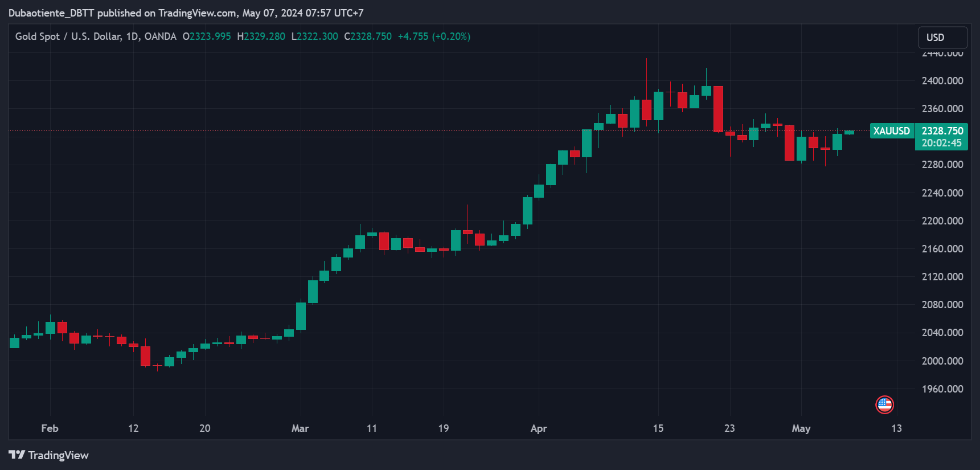Click the 2040.000 price axis label
The width and height of the screenshot is (980, 470).
pyautogui.click(x=942, y=333)
